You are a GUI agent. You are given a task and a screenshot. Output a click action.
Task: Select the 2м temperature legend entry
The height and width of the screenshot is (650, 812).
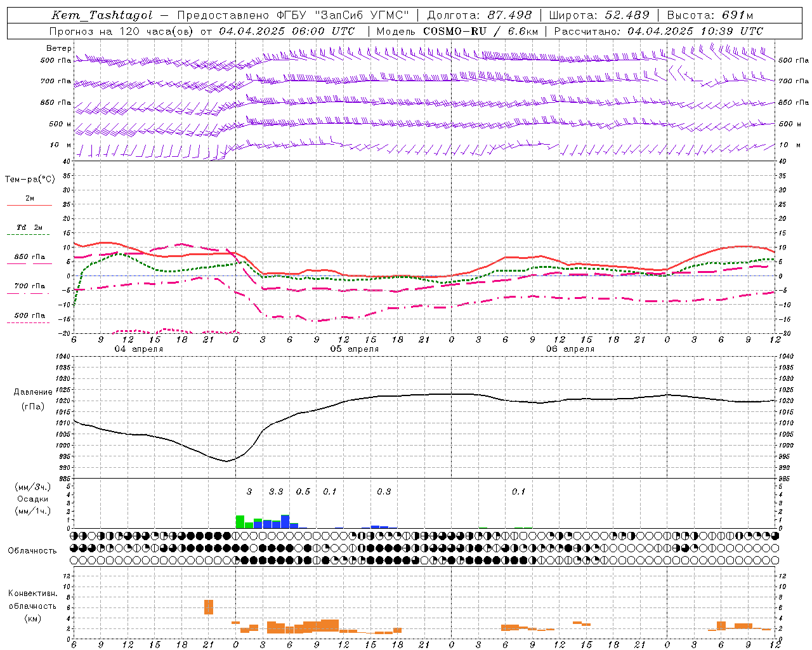[30, 199]
